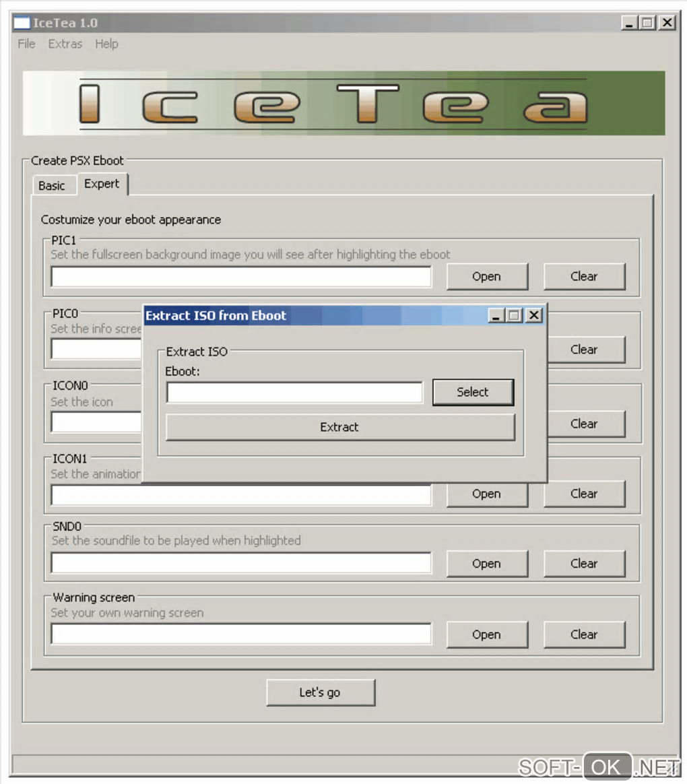
Task: Select the Expert tab
Action: (102, 183)
